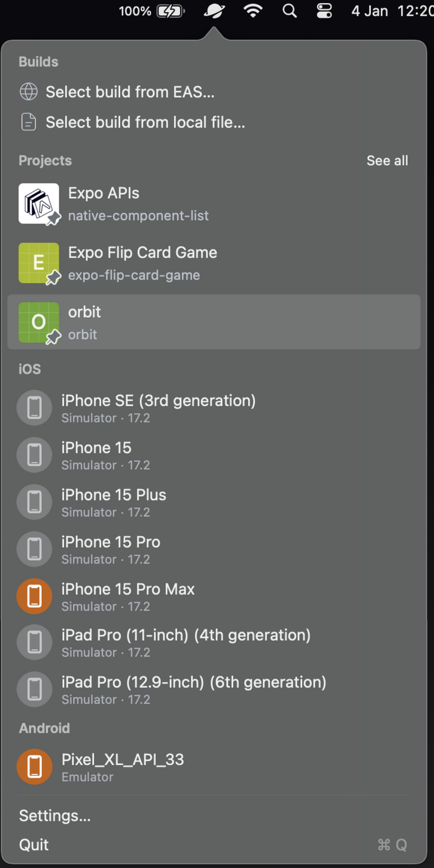Screen dimensions: 434x868
Task: Click the green orbit project icon
Action: [x=38, y=322]
